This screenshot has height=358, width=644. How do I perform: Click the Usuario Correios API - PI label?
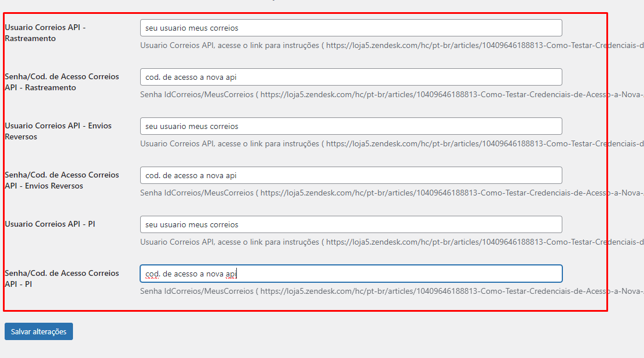tap(50, 224)
